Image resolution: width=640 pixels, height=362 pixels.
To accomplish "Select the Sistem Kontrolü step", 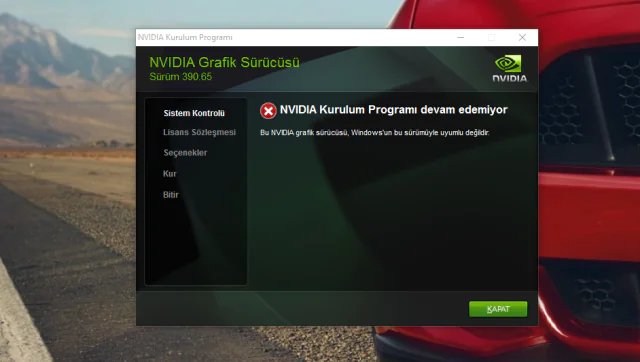I will point(194,113).
